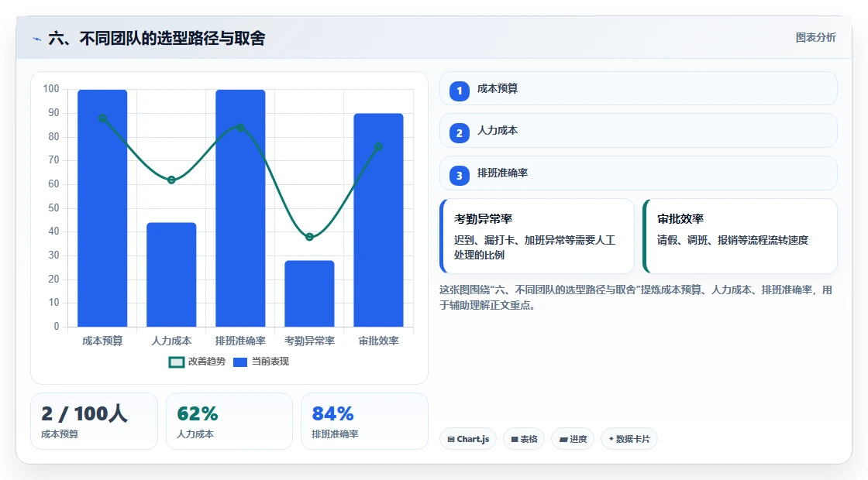Click the 84% 排班准确率 stat card

point(364,421)
